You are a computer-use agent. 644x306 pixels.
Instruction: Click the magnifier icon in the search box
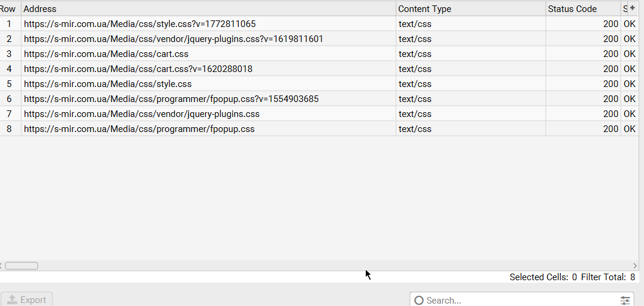(x=419, y=300)
